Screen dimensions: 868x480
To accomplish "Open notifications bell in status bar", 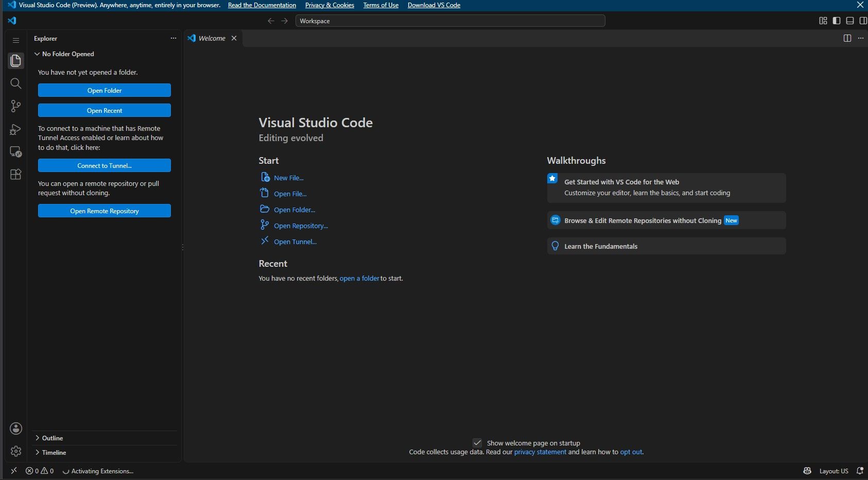I will pos(860,471).
